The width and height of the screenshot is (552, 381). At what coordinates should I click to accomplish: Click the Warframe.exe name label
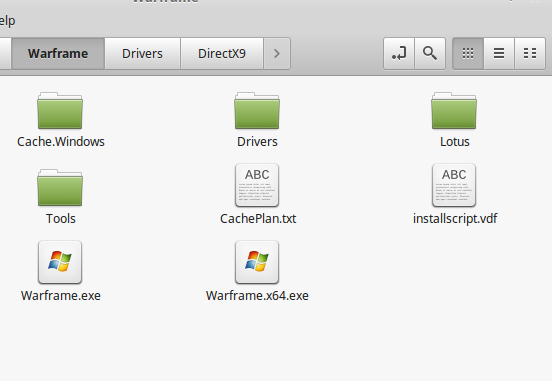61,296
